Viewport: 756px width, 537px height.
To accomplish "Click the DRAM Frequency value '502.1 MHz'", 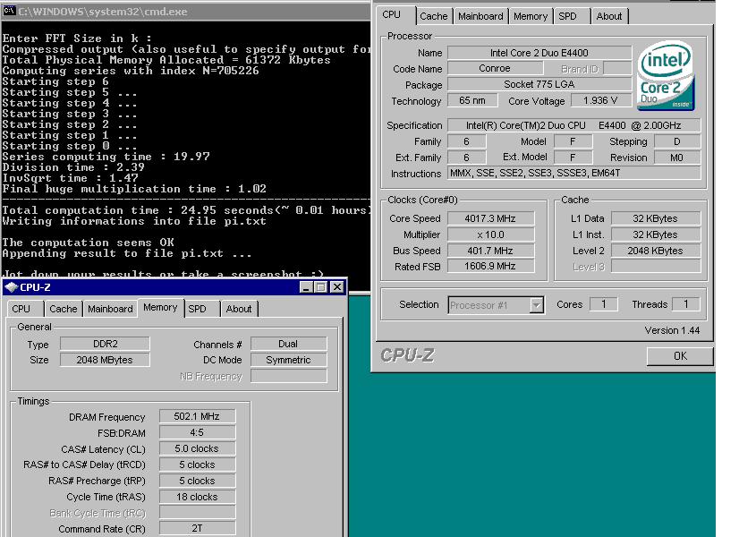I will point(197,416).
